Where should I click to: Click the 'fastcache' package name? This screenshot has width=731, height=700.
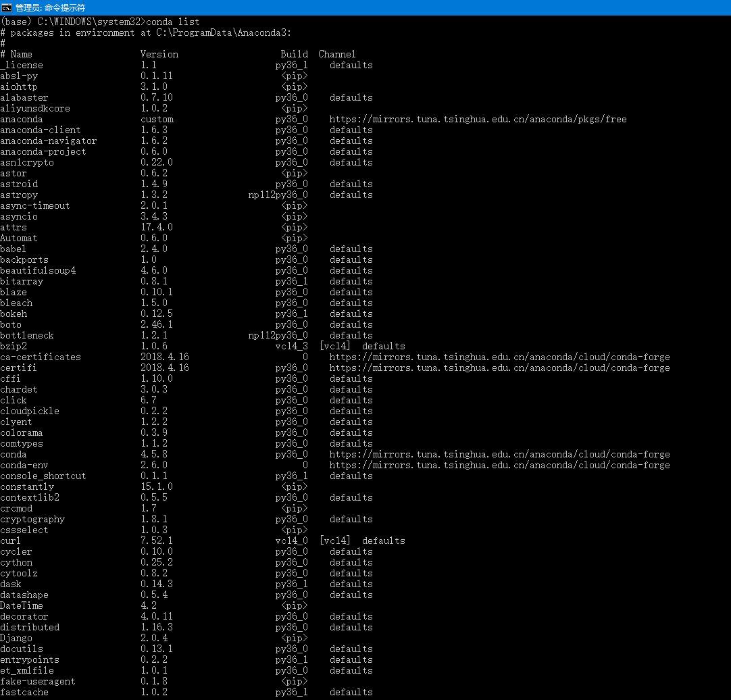tap(24, 693)
